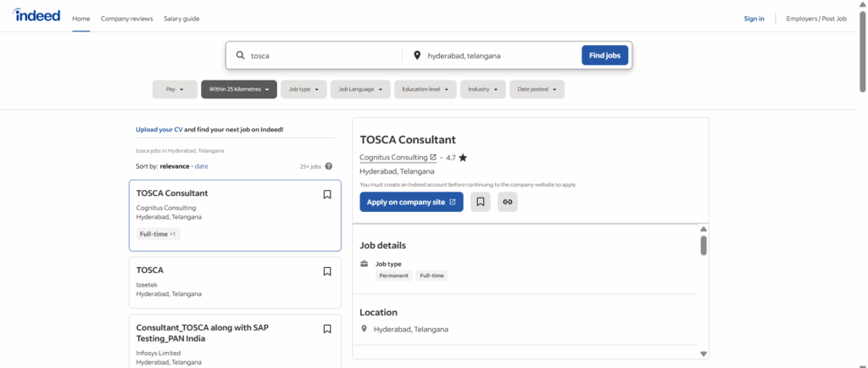
Task: Click the search magnifier icon
Action: point(240,55)
